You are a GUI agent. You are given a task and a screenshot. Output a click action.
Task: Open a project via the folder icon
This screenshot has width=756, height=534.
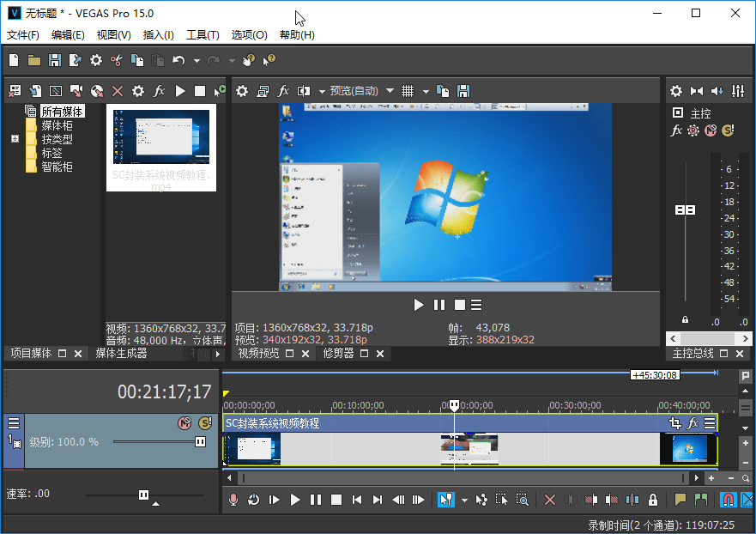pos(34,60)
